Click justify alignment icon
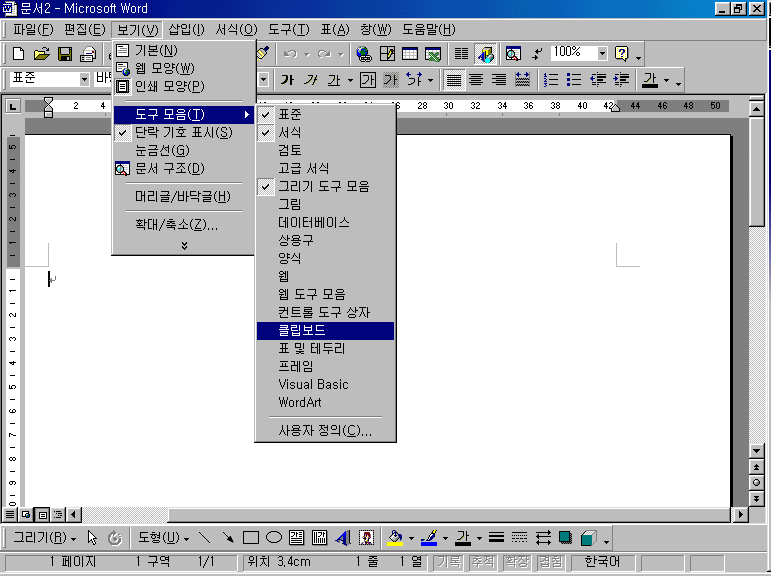This screenshot has height=576, width=771. point(453,79)
